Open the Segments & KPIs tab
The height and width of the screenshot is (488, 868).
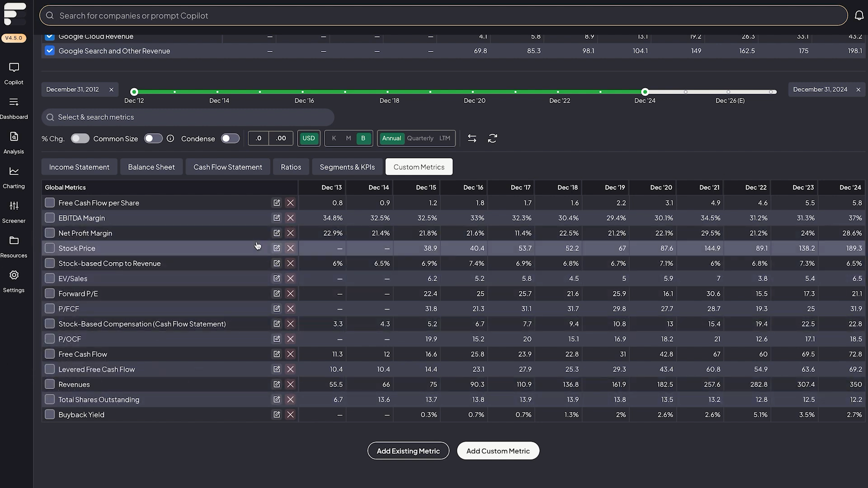(347, 167)
